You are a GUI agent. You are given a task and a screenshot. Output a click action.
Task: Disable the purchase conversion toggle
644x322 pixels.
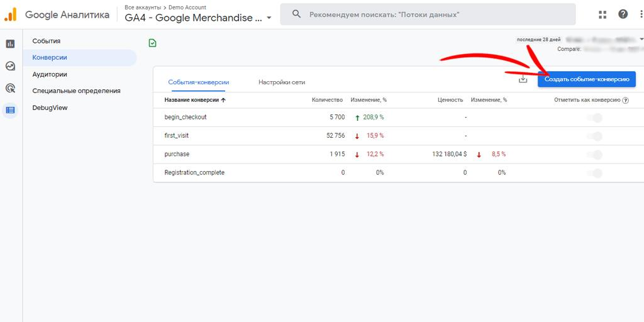click(x=594, y=155)
